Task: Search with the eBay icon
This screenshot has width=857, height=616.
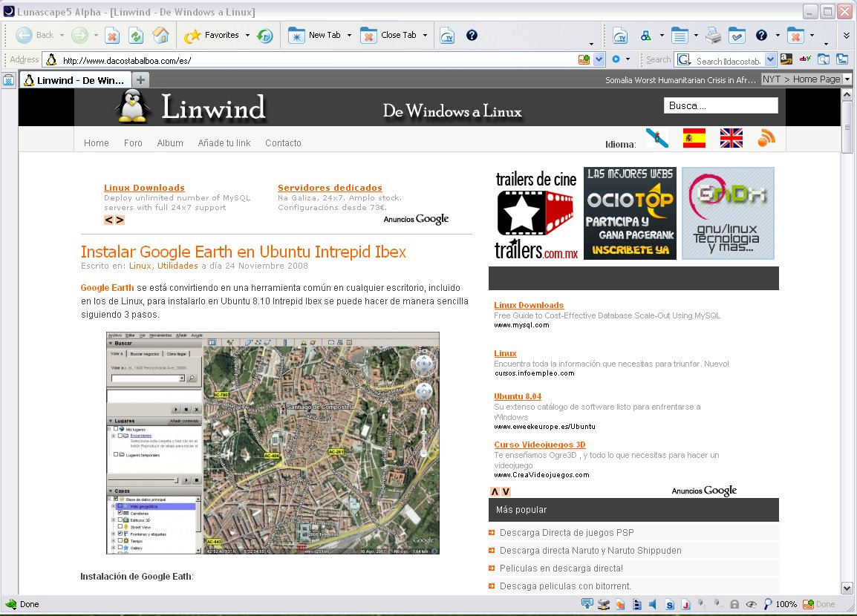Action: pyautogui.click(x=805, y=59)
